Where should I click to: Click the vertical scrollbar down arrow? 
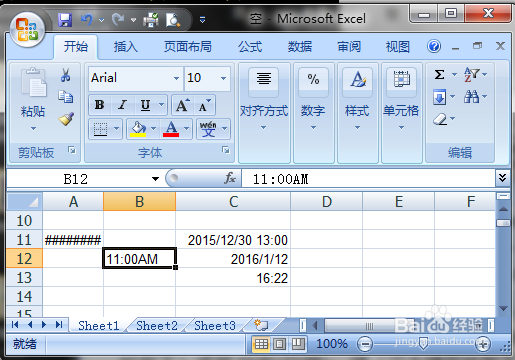coord(503,308)
